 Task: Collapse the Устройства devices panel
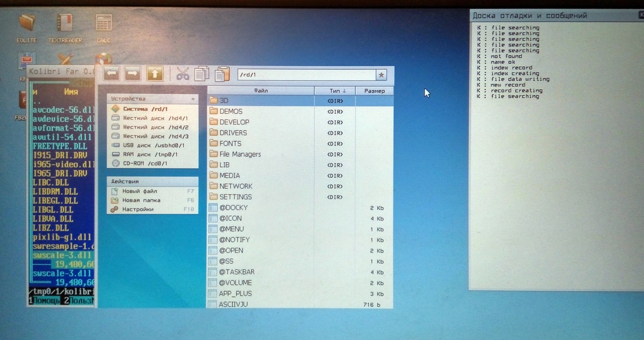pos(193,99)
